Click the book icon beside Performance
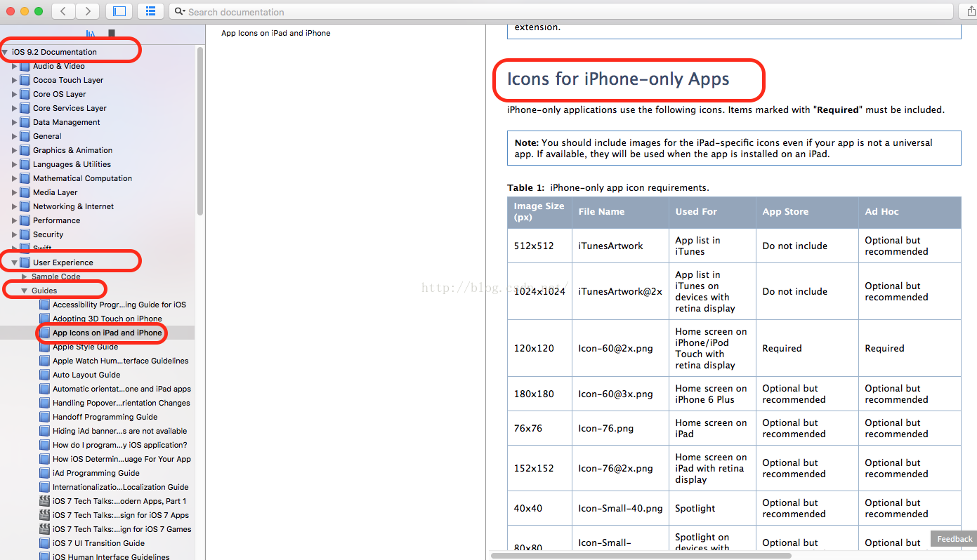Screen dimensions: 977x560 tap(25, 220)
